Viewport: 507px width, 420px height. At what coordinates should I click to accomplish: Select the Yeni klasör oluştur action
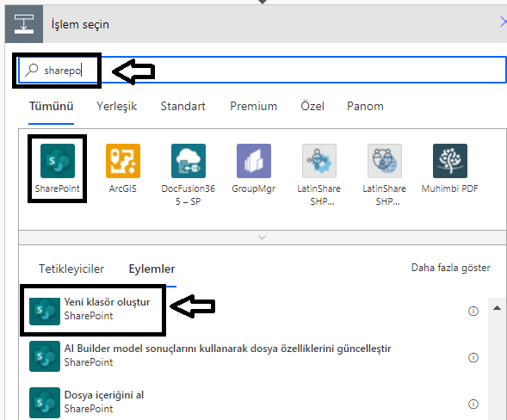click(254, 311)
